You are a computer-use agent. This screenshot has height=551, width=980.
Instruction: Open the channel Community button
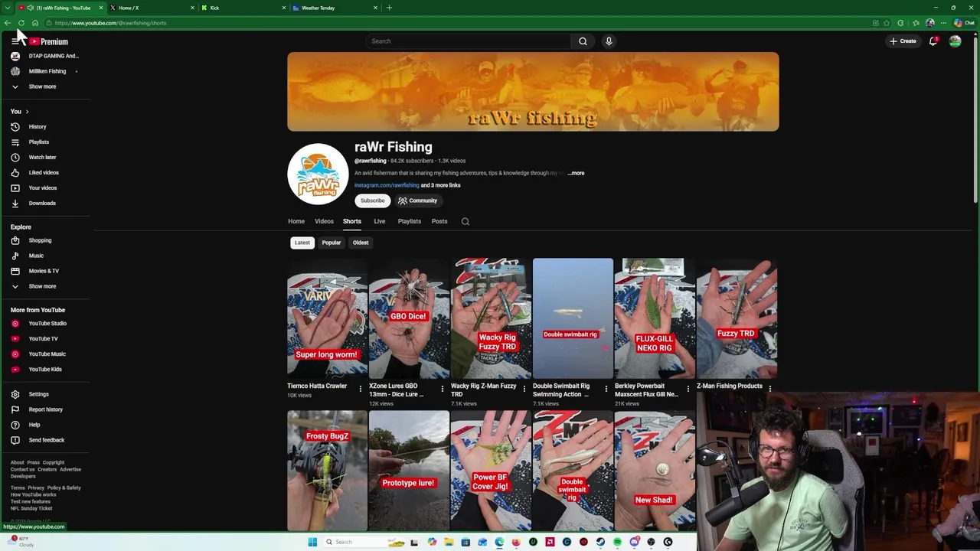click(x=418, y=201)
